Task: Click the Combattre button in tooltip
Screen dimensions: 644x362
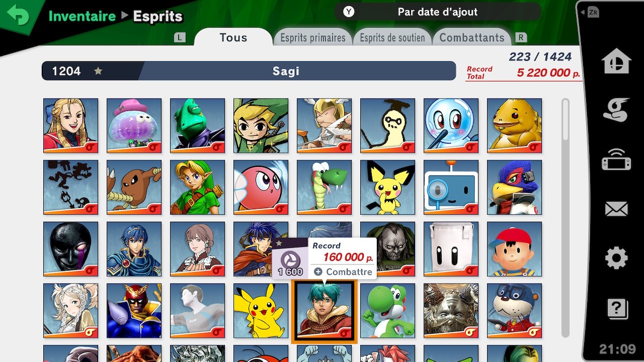Action: (343, 272)
